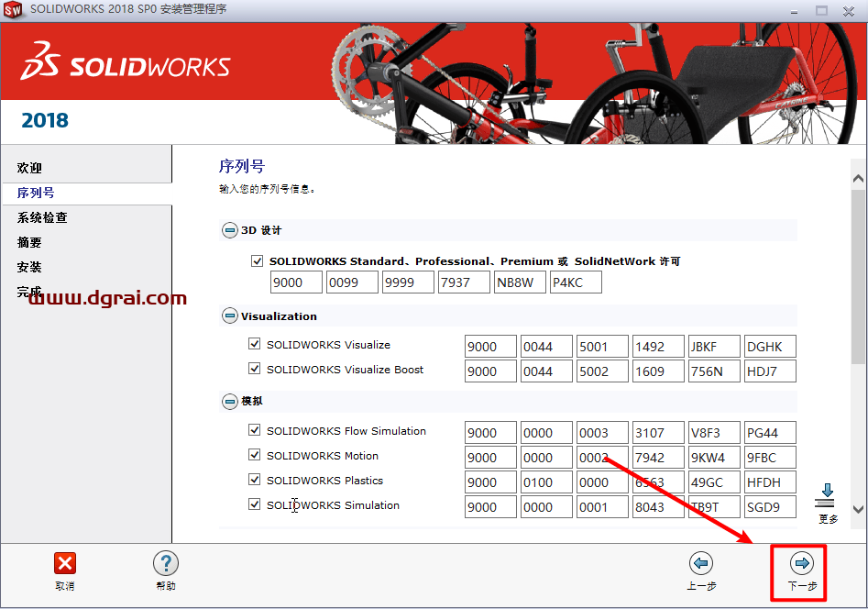Toggle the SOLIDWORKS Plastics checkbox

254,480
